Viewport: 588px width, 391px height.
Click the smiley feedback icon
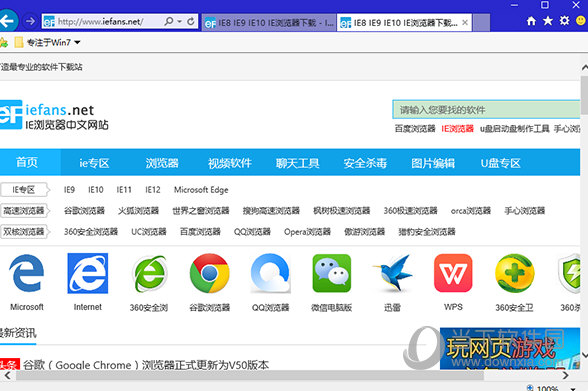click(580, 21)
